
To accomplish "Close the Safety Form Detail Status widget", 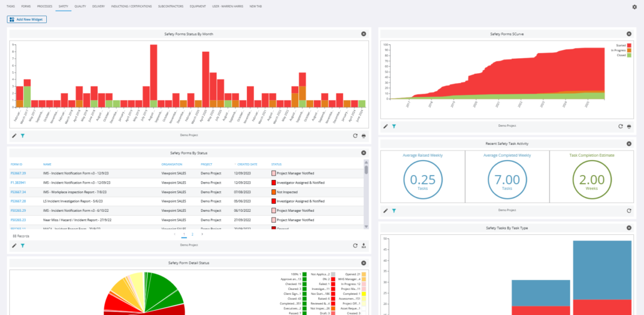I will tap(364, 262).
